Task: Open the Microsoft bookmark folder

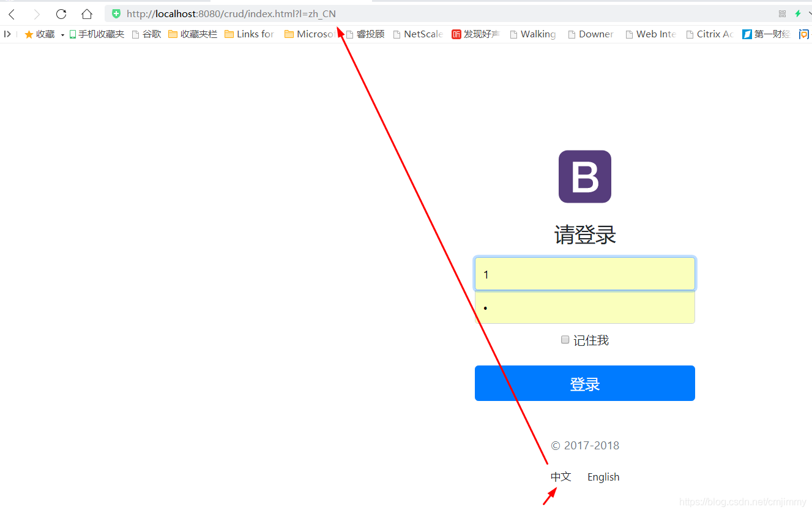Action: [310, 34]
